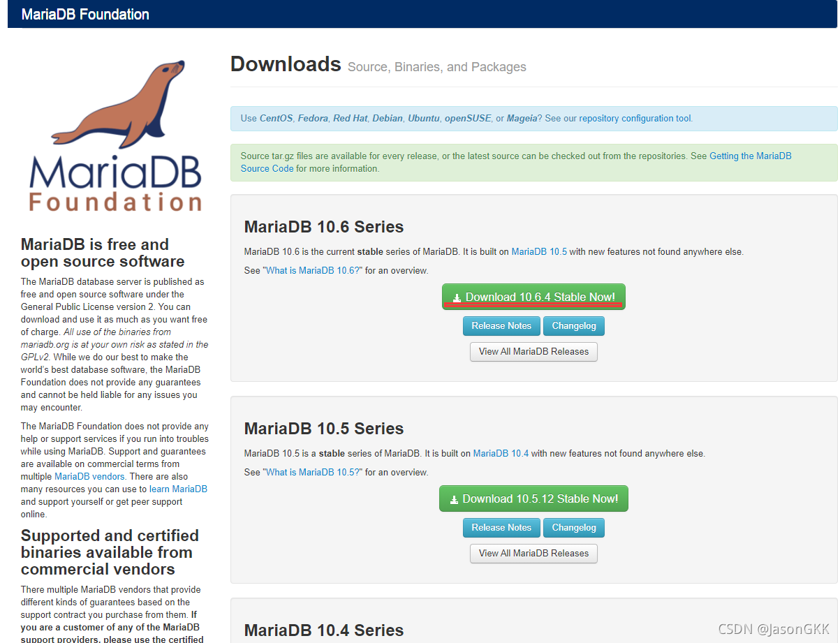Click the Fedora text in blue notice
Screen dimensions: 840x643
313,119
